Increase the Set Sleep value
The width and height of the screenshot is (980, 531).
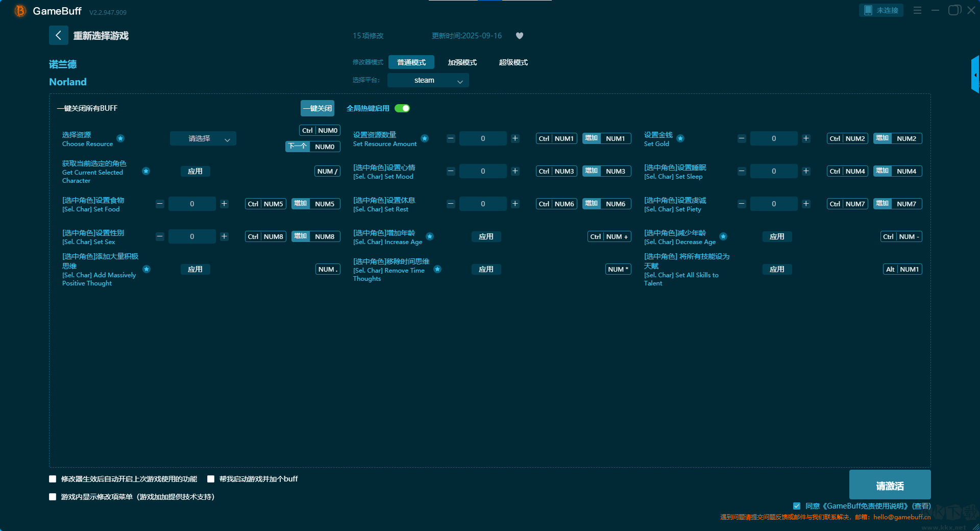tap(806, 171)
